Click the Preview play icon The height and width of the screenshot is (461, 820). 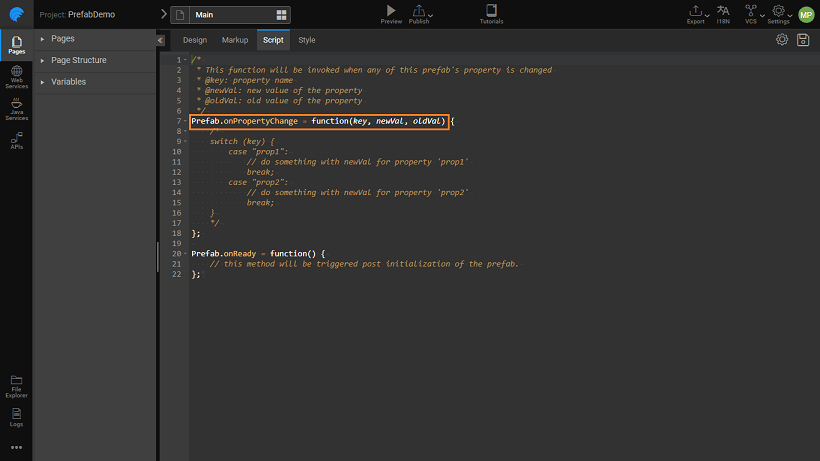[390, 11]
